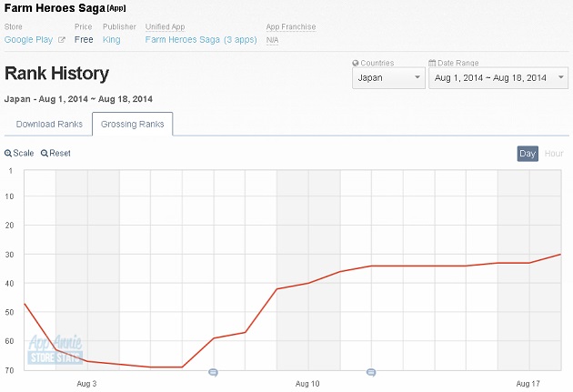
Task: Click the calendar icon beside Date Range
Action: coord(432,63)
